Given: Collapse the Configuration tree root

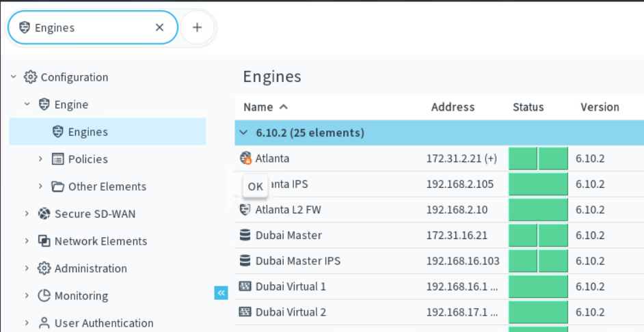Looking at the screenshot, I should 14,77.
